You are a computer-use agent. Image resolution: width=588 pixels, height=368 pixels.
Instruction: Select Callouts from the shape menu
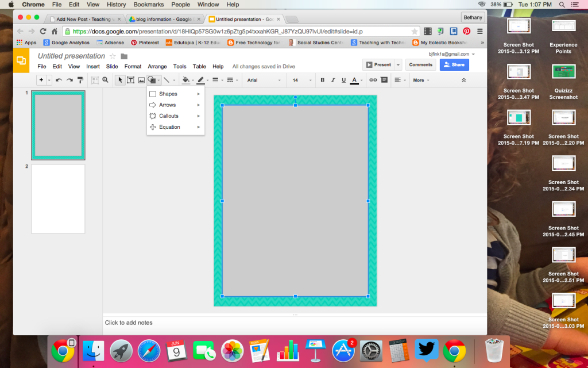(x=169, y=116)
